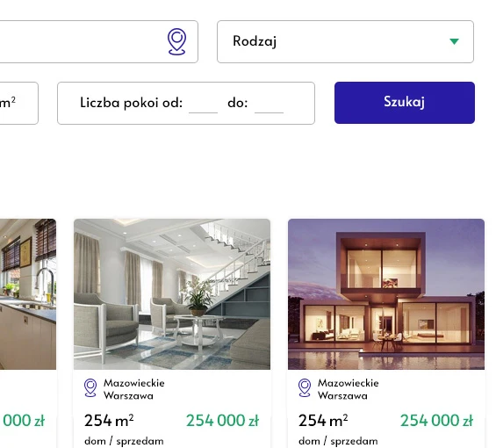Click the green arrow in Rodzaj dropdown
496x448 pixels.
[x=454, y=41]
